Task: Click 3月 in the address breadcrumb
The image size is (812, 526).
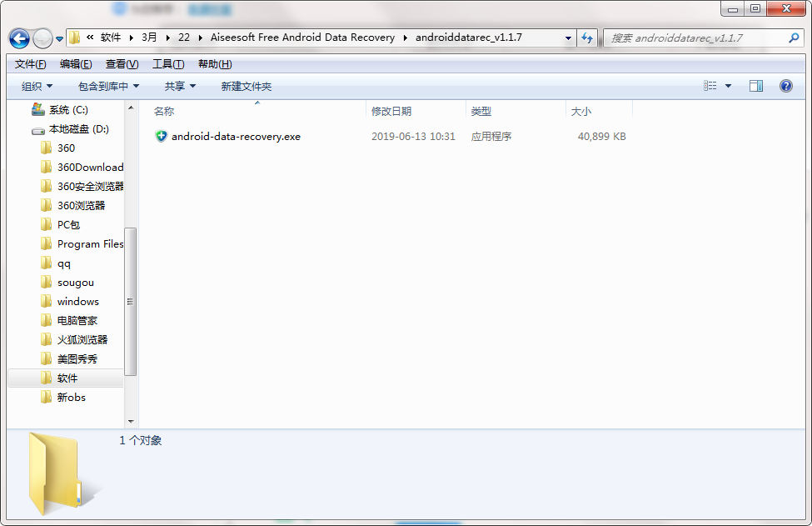Action: click(x=149, y=38)
